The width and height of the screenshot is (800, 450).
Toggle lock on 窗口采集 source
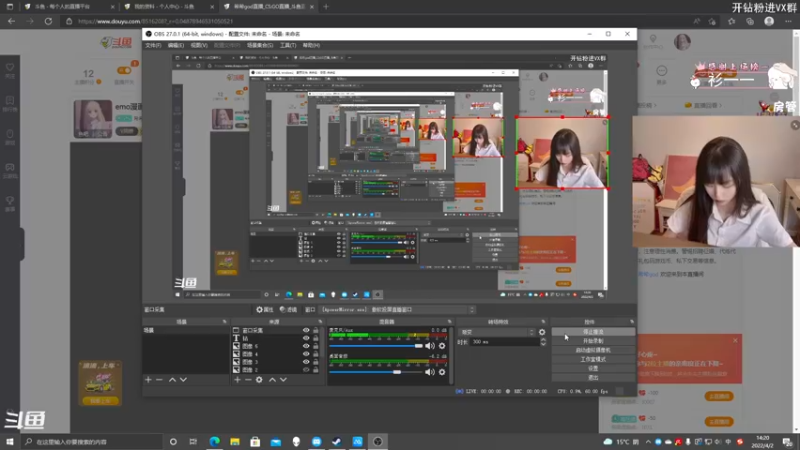point(316,331)
